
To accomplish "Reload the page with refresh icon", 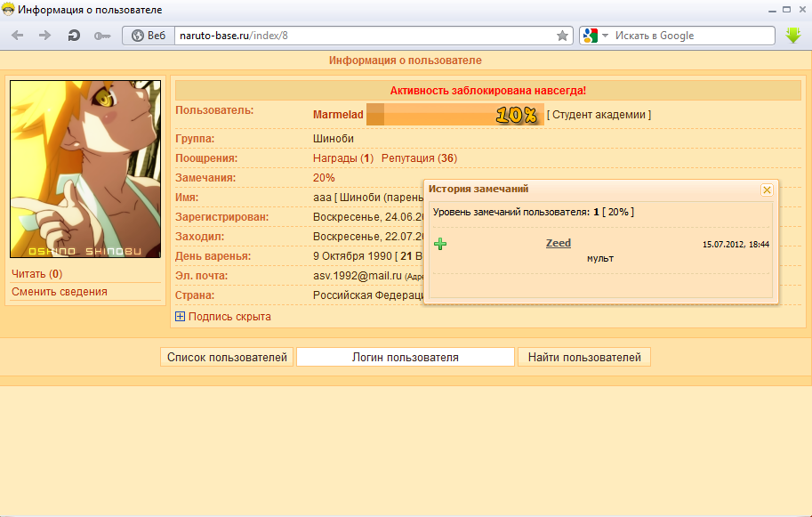I will [x=74, y=36].
